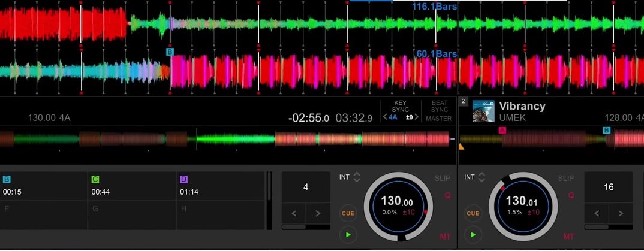Trigger hot cue D at 01:14
This screenshot has height=251, width=644.
tap(221, 186)
